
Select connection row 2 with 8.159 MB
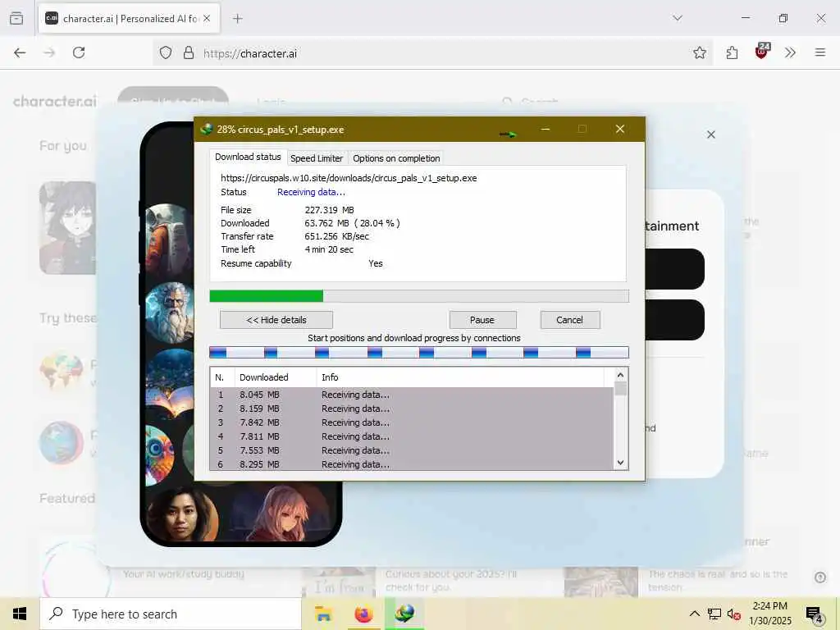coord(412,409)
